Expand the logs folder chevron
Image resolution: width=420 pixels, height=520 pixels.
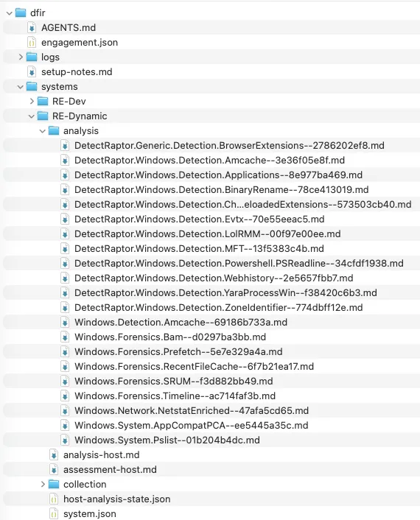click(21, 57)
